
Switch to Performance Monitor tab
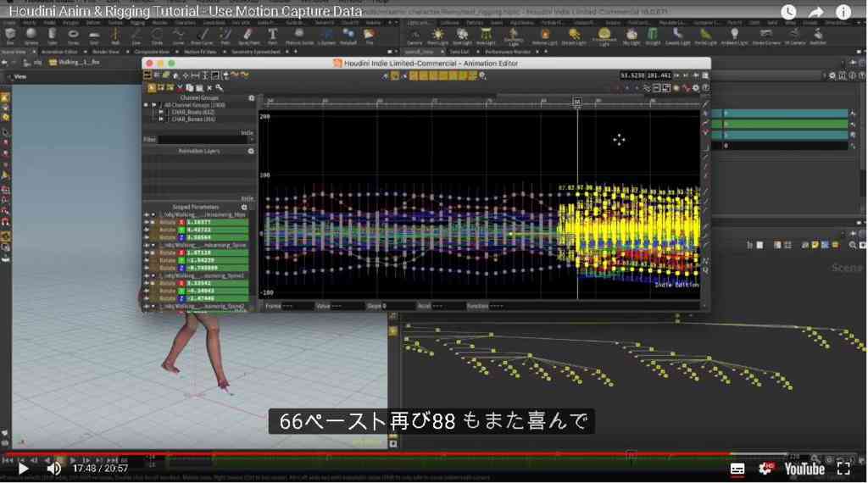point(507,52)
